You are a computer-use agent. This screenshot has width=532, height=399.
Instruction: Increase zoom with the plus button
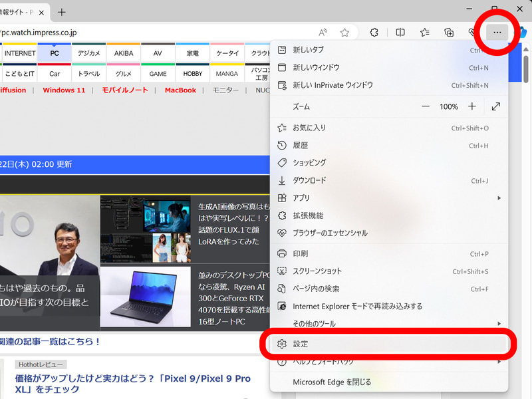tap(473, 106)
